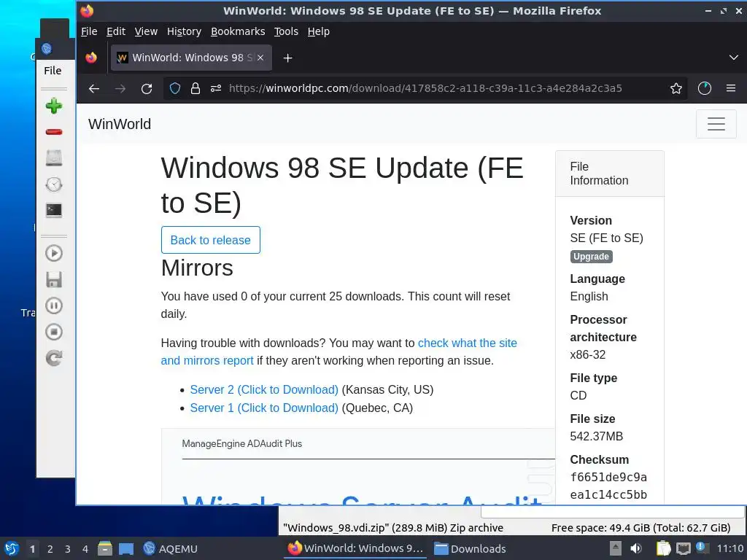
Task: Open the History menu
Action: click(x=184, y=31)
